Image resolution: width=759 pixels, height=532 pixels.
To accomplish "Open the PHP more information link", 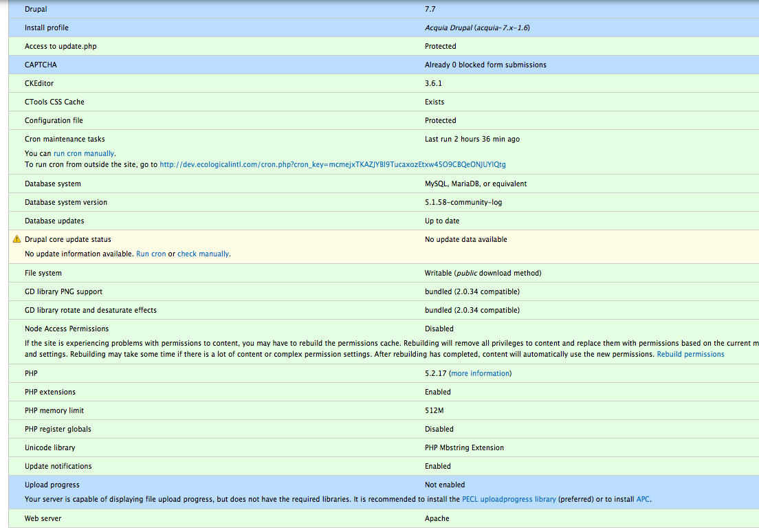I will click(480, 374).
